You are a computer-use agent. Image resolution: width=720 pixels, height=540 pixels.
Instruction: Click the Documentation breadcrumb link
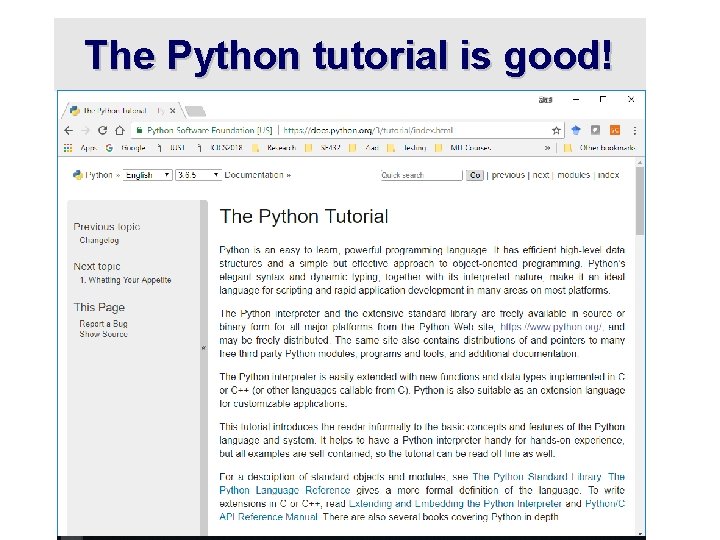click(254, 175)
